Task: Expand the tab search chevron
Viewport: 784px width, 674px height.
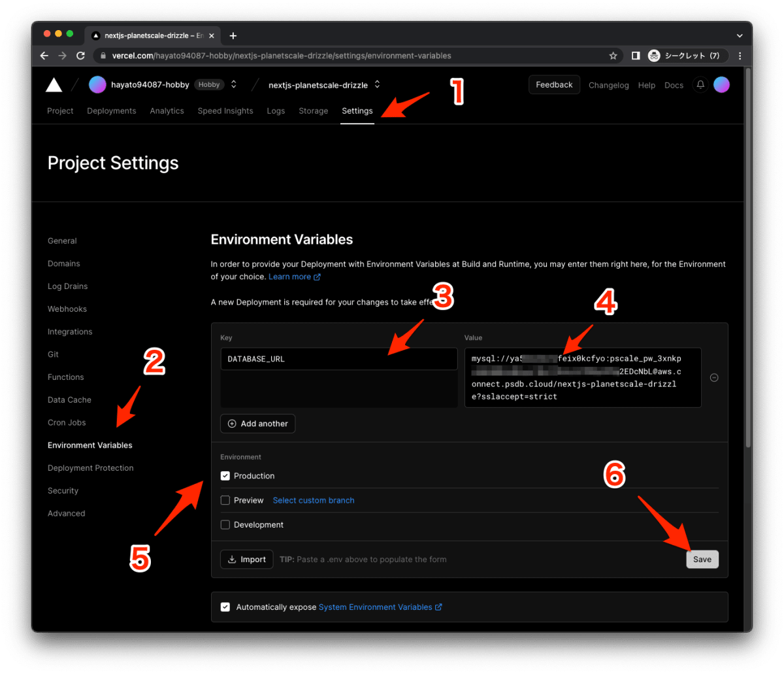Action: [x=740, y=35]
